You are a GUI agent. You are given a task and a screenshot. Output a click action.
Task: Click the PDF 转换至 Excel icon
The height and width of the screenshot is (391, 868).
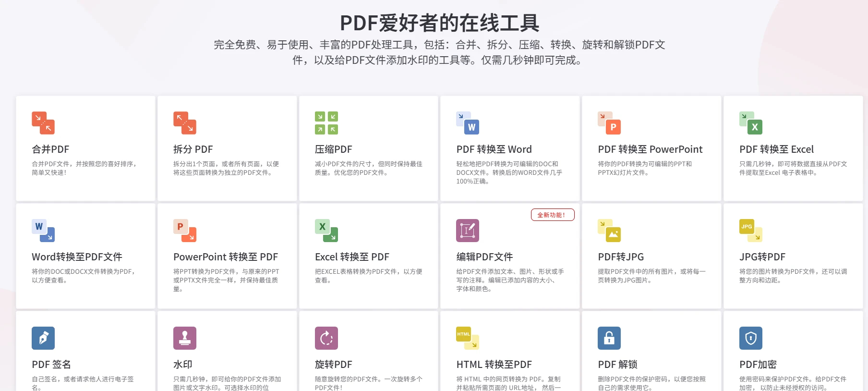[751, 123]
